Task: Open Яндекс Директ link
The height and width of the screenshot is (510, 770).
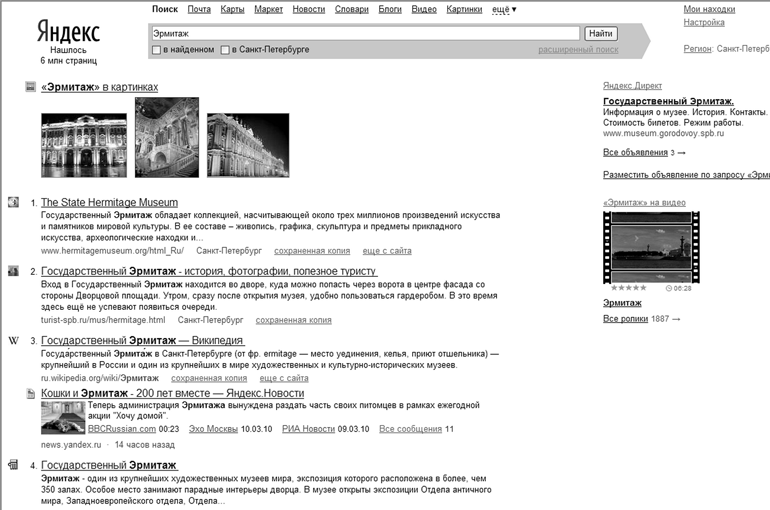Action: (x=632, y=85)
